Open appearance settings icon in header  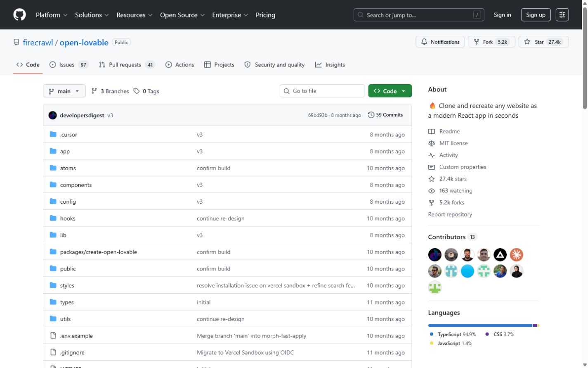562,15
